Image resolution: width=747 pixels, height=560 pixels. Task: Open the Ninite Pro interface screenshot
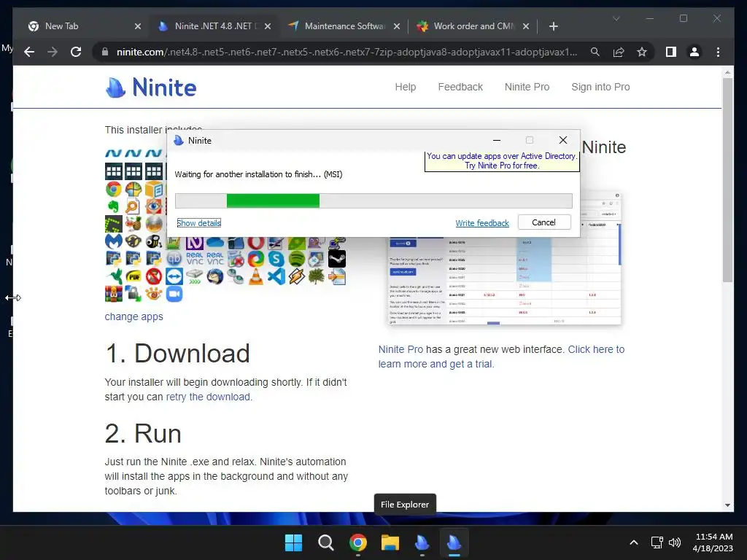tap(505, 257)
